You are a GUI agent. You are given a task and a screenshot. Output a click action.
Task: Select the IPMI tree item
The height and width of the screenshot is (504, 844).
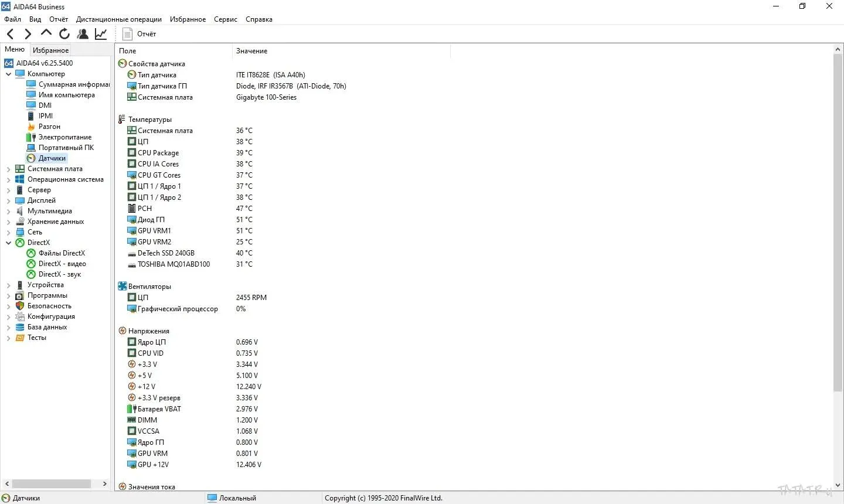coord(46,116)
